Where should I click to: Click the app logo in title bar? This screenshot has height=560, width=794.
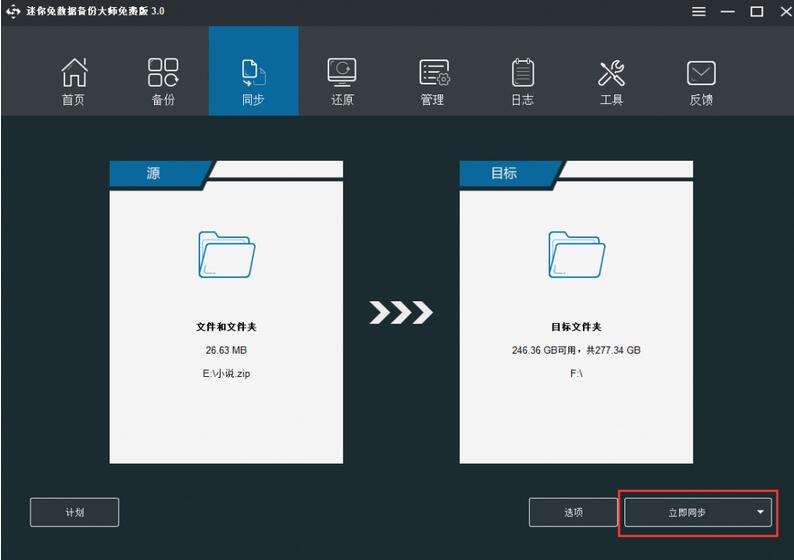tap(13, 11)
